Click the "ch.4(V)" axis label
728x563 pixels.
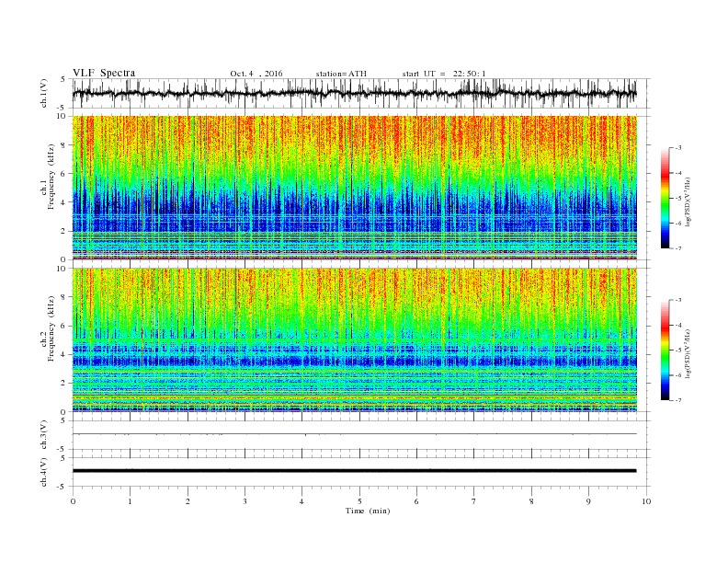click(44, 472)
